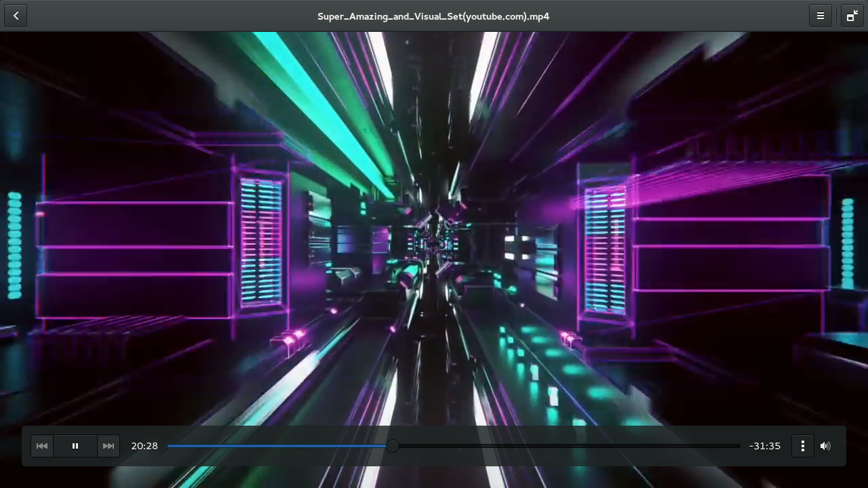Seek to the far right end of timeline

[x=739, y=446]
